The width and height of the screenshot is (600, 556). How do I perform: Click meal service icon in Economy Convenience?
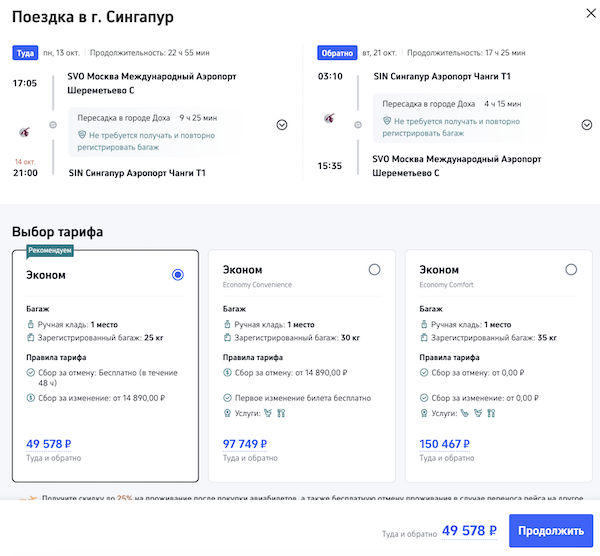282,411
